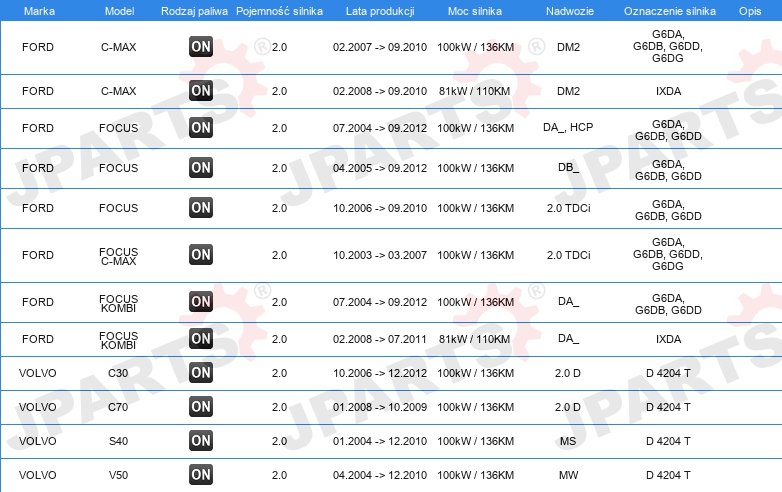Click the Marka column header
The height and width of the screenshot is (492, 782).
tap(39, 11)
